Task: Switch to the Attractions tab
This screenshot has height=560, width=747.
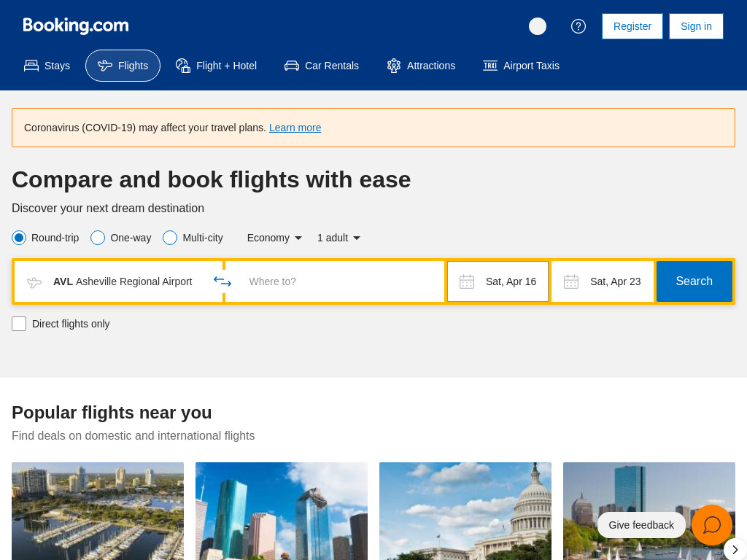Action: [421, 66]
